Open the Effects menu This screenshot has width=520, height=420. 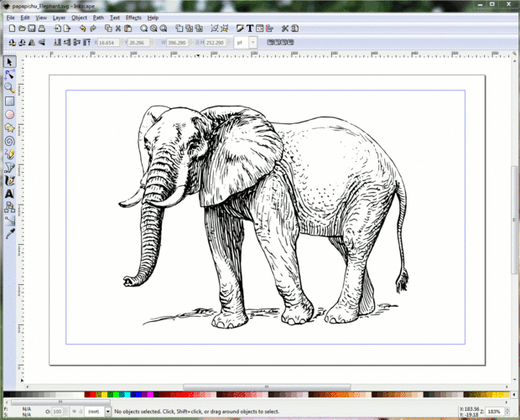(133, 18)
